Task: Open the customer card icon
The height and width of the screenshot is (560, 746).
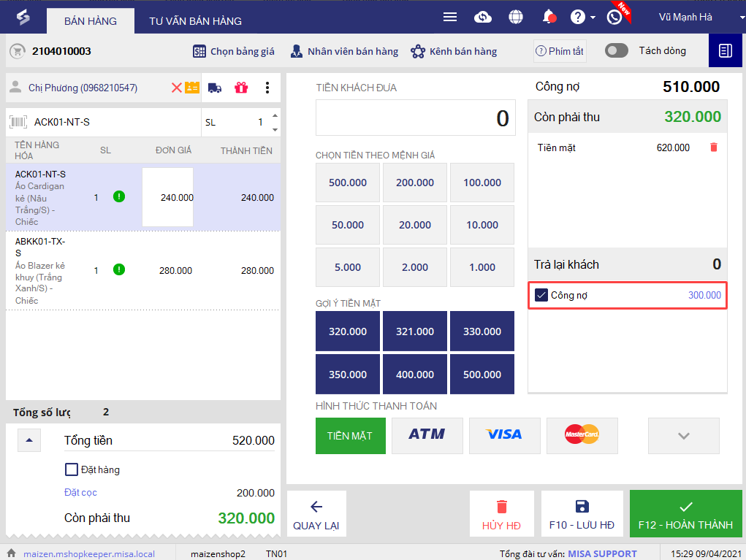Action: pyautogui.click(x=192, y=88)
